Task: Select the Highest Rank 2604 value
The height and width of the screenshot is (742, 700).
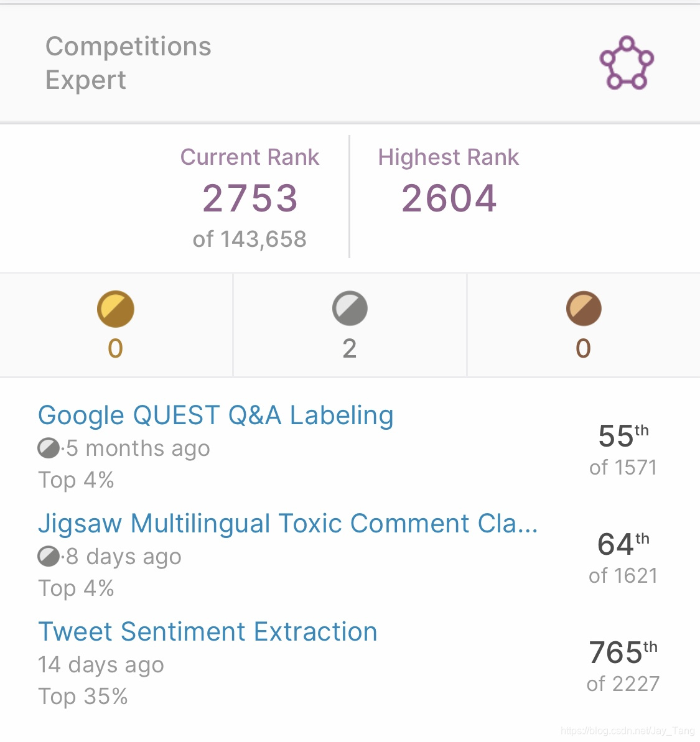Action: pyautogui.click(x=449, y=198)
